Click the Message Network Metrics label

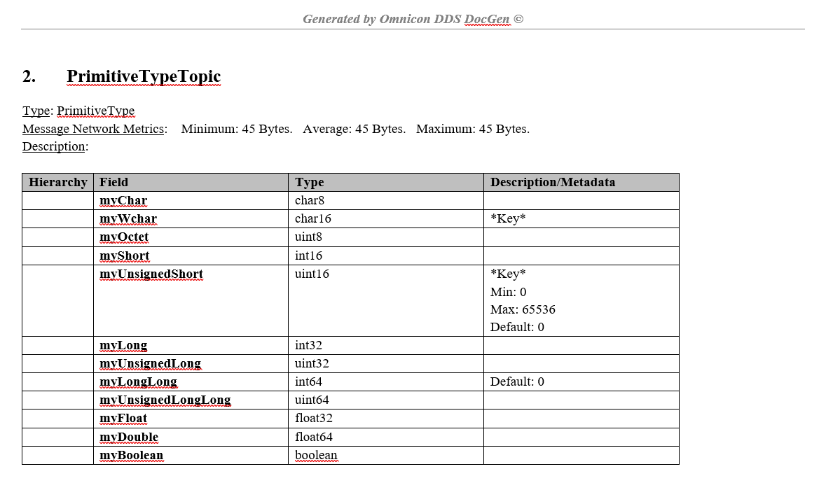(92, 128)
